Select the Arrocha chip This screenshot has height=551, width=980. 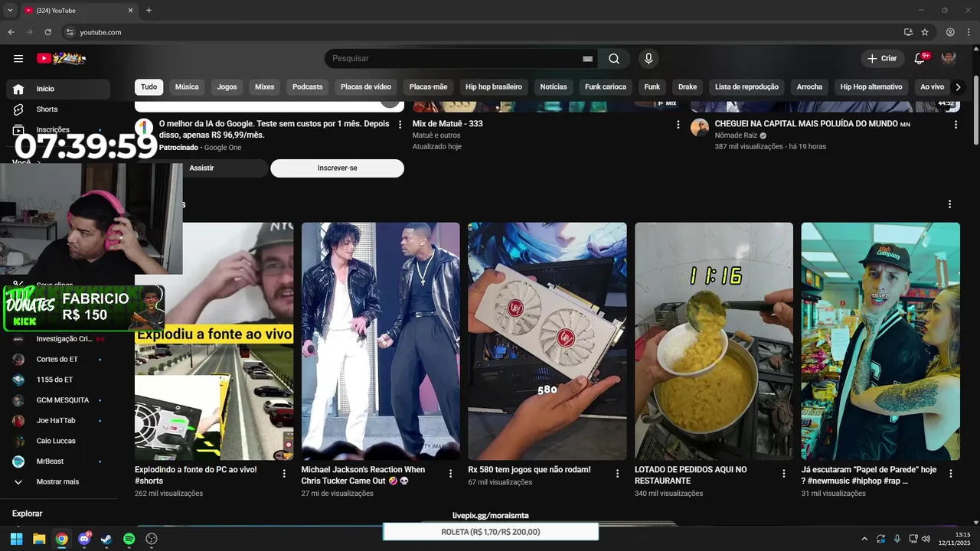point(809,87)
